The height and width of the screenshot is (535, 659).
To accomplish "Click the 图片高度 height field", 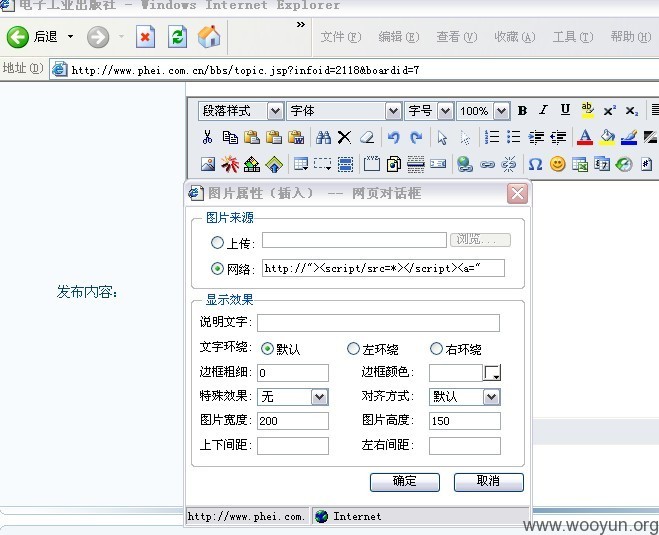I will coord(465,421).
